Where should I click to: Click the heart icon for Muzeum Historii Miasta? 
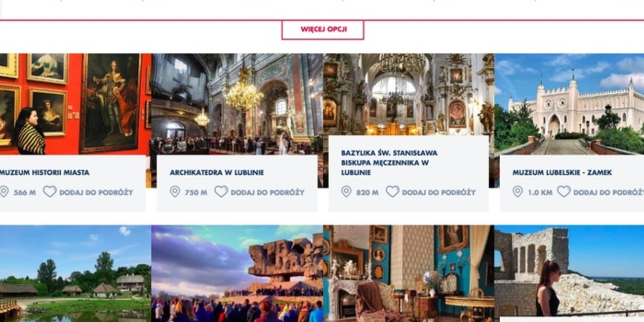pyautogui.click(x=50, y=192)
